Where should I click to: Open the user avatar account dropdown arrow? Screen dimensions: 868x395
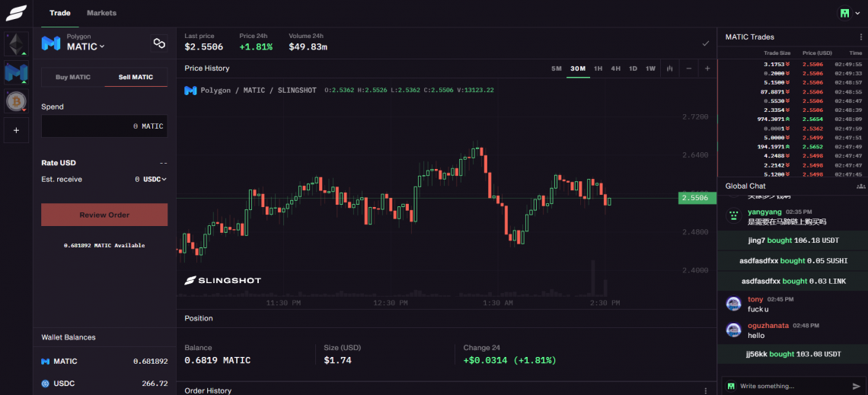(857, 13)
